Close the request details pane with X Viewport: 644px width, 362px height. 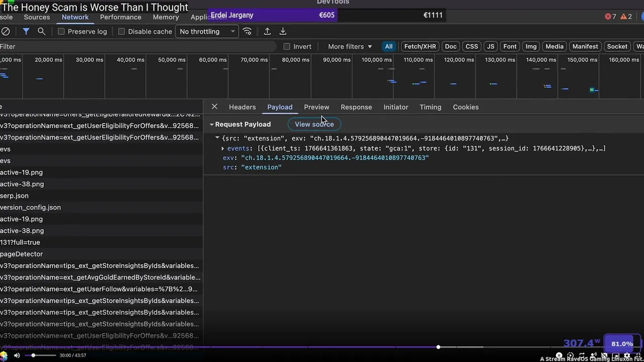[214, 107]
